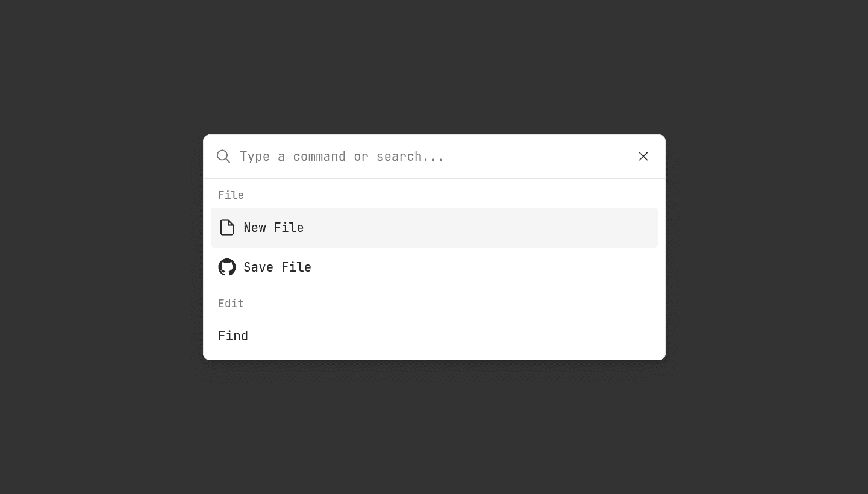
Task: Focus the command search input field
Action: click(x=434, y=157)
